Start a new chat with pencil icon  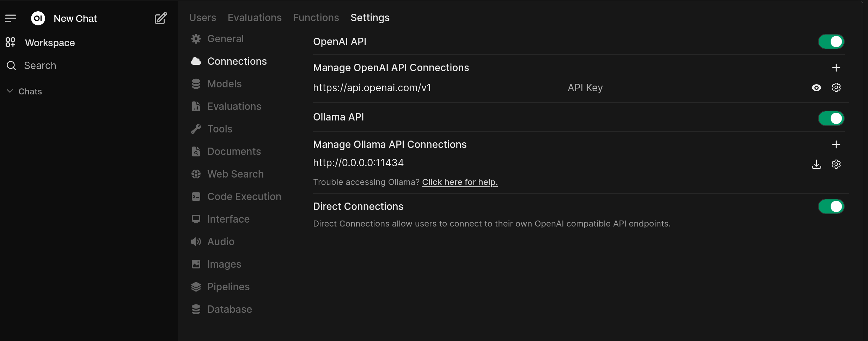(161, 18)
